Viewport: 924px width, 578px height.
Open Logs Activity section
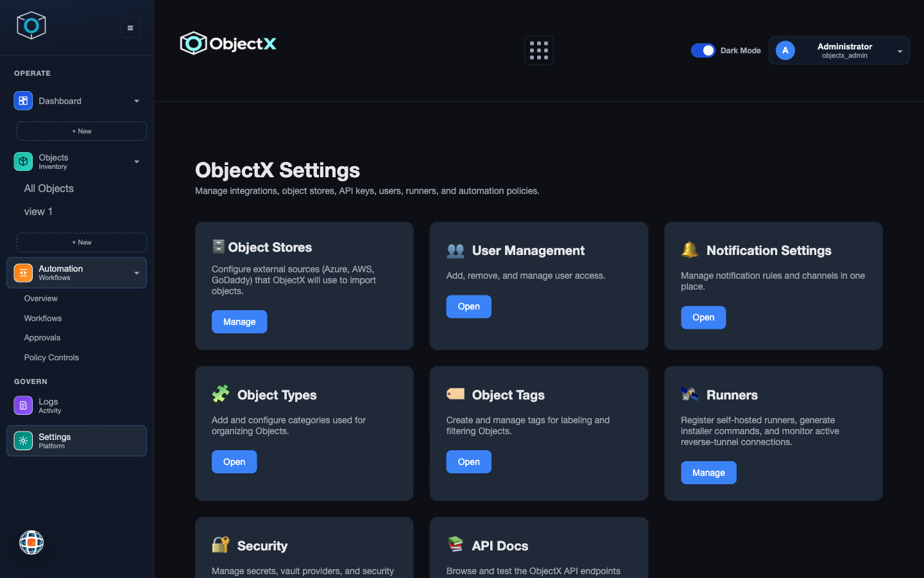76,406
